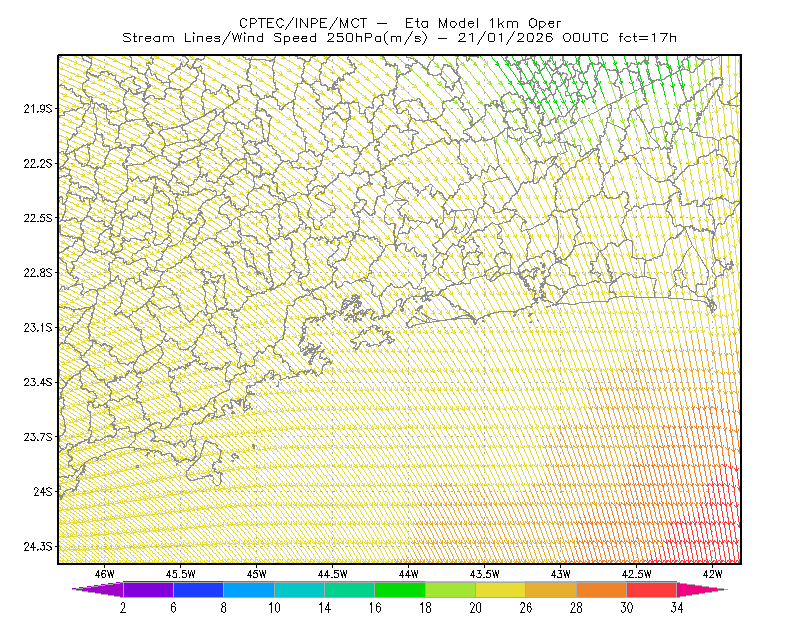Click the purple color swatch above 2-6

coord(148,589)
